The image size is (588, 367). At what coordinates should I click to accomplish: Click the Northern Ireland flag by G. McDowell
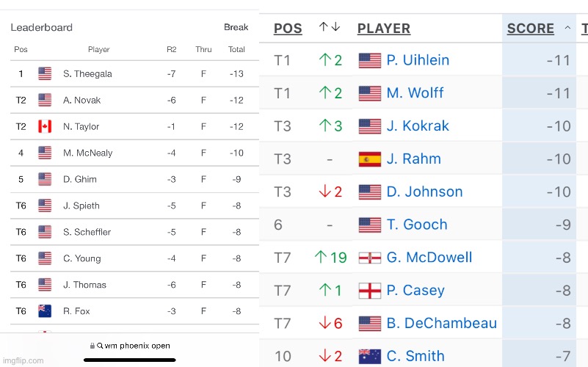369,258
